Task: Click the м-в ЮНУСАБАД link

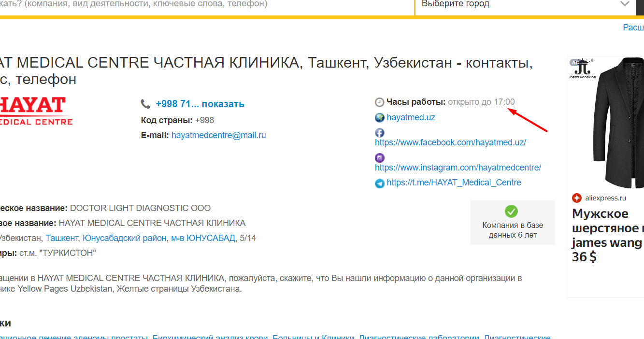Action: pyautogui.click(x=203, y=238)
